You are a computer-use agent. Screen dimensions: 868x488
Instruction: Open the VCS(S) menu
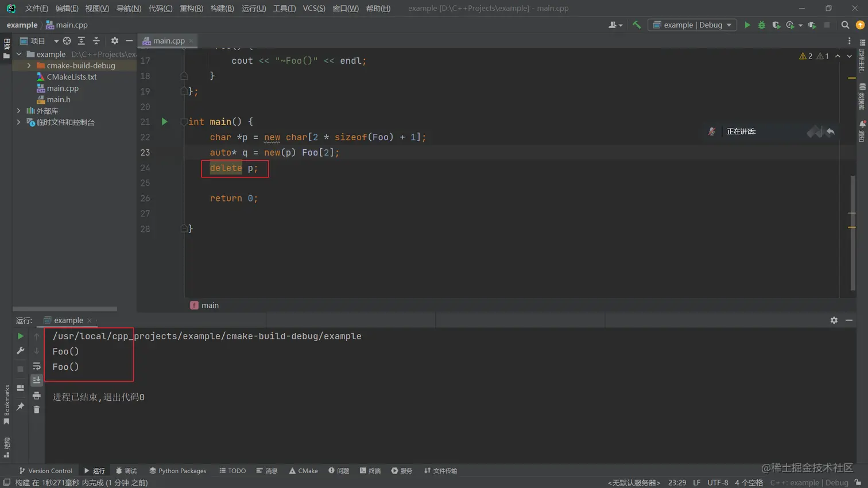(313, 8)
